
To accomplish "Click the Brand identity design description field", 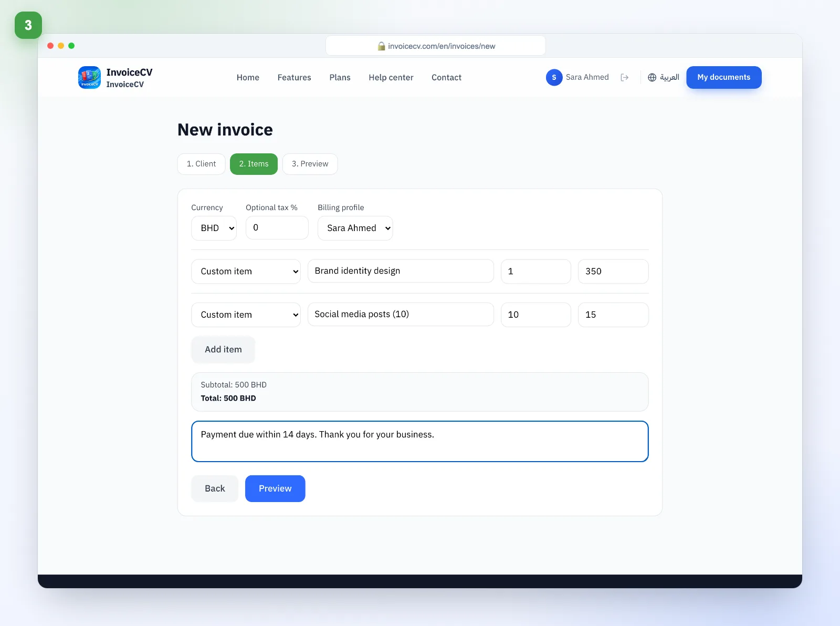I will click(x=401, y=271).
